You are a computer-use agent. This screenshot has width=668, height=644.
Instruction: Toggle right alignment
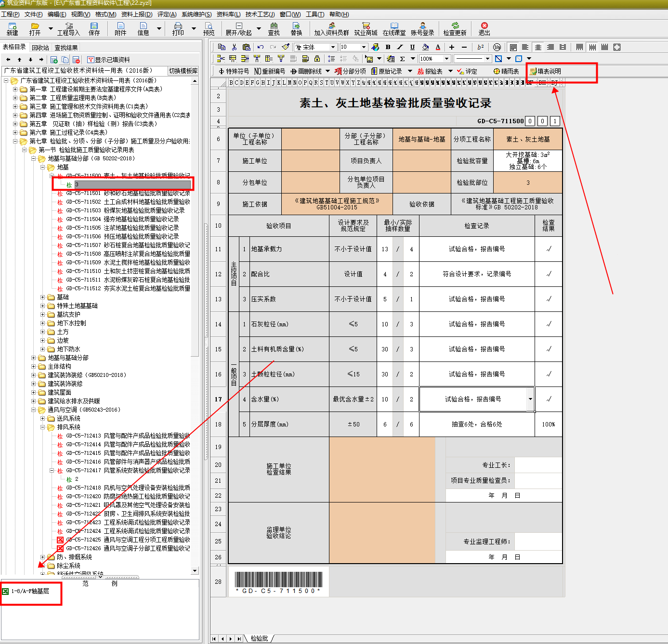point(550,47)
